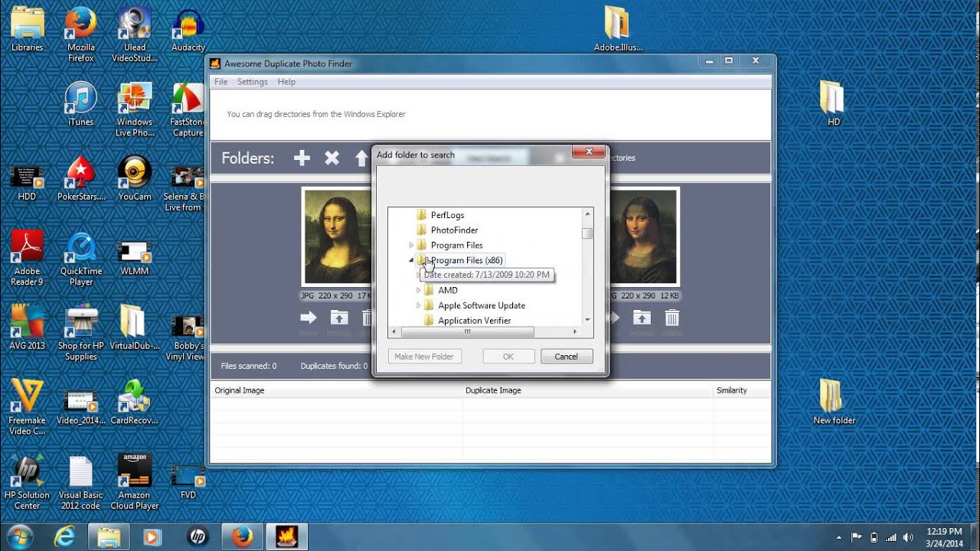Click the Original Image column header

coord(336,390)
